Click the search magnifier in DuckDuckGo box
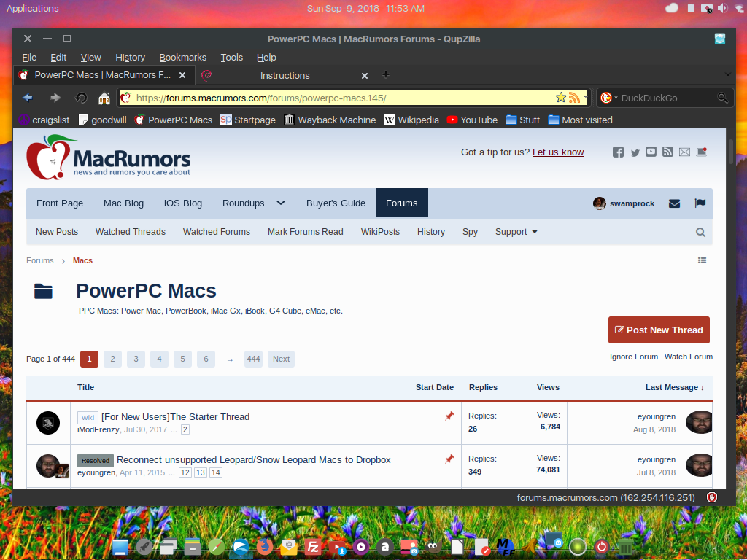This screenshot has width=747, height=560. 722,98
